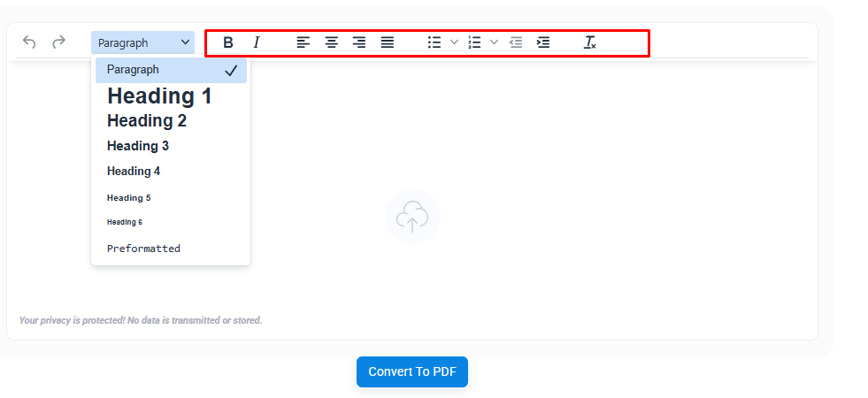Viewport: 868px width, 398px height.
Task: Align text right
Action: [359, 42]
